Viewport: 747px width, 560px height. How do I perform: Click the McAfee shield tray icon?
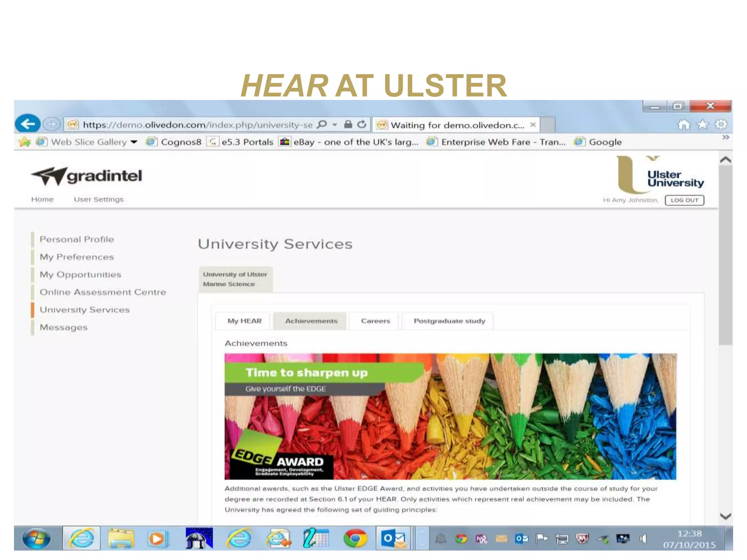582,538
